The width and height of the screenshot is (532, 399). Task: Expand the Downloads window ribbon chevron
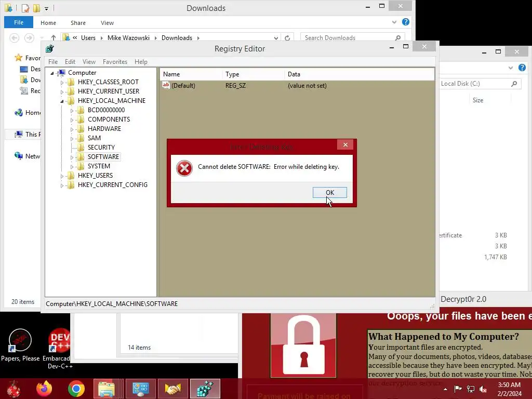(394, 22)
